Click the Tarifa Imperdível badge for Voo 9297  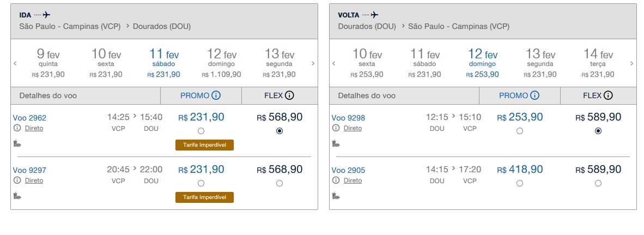(204, 197)
